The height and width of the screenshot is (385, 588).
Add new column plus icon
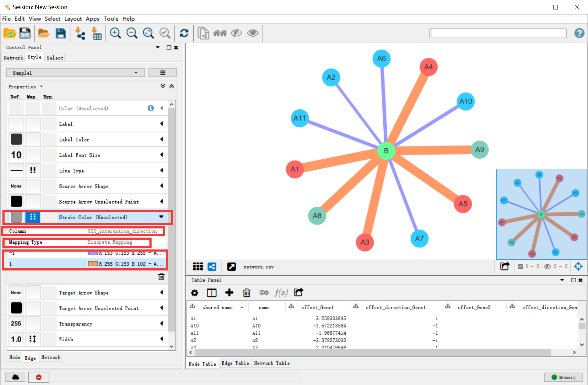click(x=229, y=293)
